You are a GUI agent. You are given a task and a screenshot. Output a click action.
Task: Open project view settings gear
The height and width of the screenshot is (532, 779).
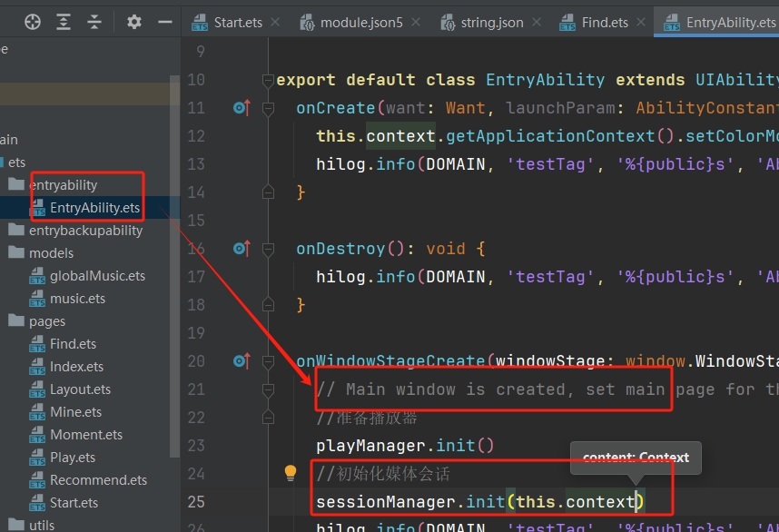pos(134,22)
